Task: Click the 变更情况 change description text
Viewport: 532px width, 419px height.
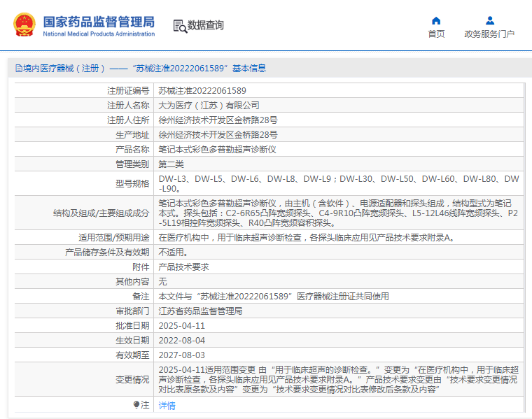Action: pos(338,380)
